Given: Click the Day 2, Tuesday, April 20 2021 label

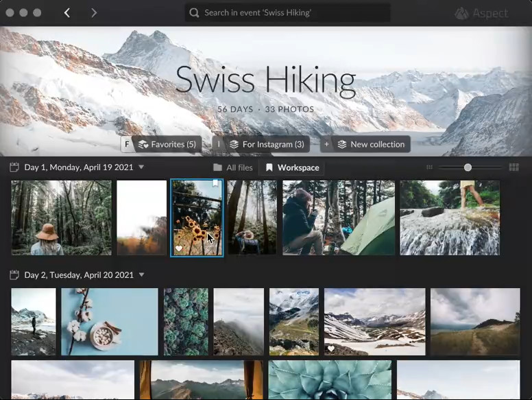Looking at the screenshot, I should click(x=79, y=274).
